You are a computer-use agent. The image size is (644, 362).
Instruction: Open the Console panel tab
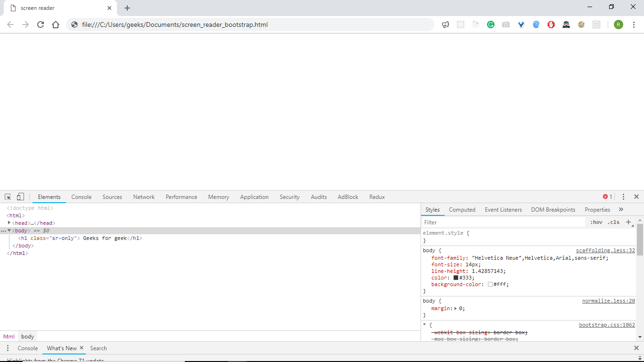(x=81, y=197)
